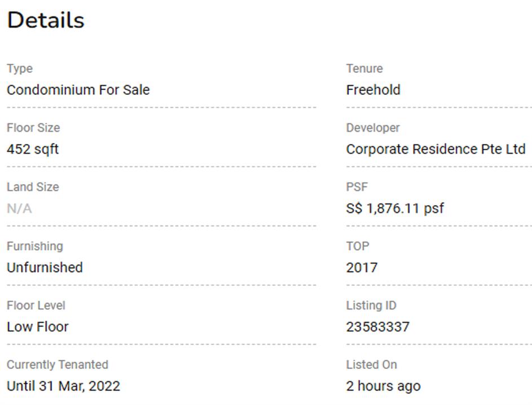Click the 2017 TOP year value
This screenshot has width=532, height=405.
[362, 267]
